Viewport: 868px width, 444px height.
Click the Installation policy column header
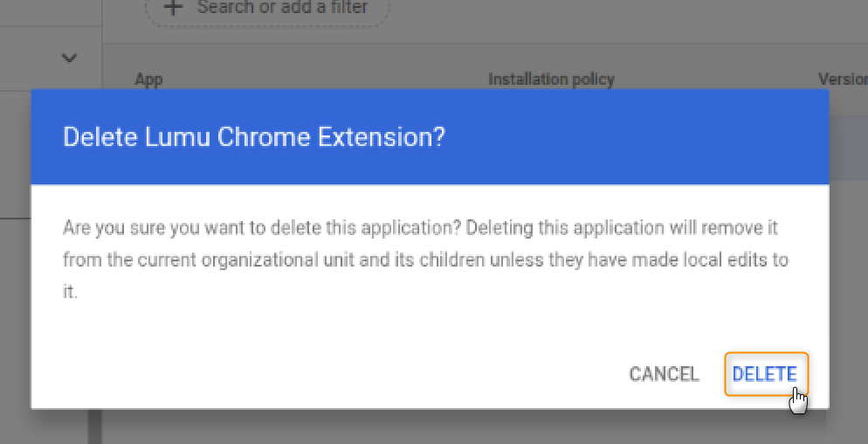click(x=551, y=80)
